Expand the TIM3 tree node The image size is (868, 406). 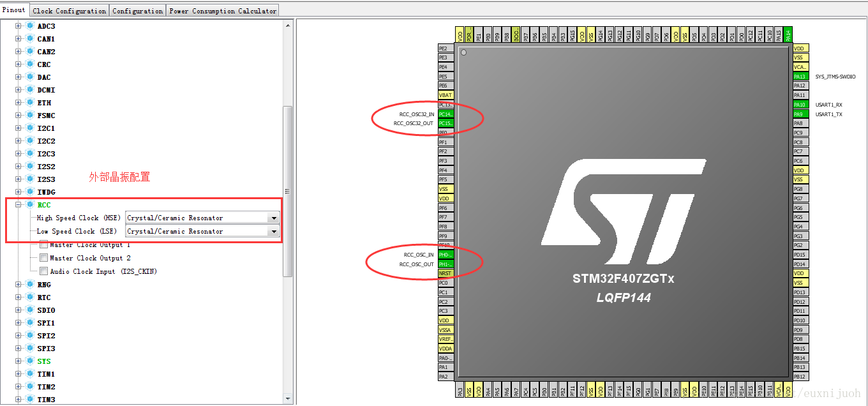[x=19, y=400]
